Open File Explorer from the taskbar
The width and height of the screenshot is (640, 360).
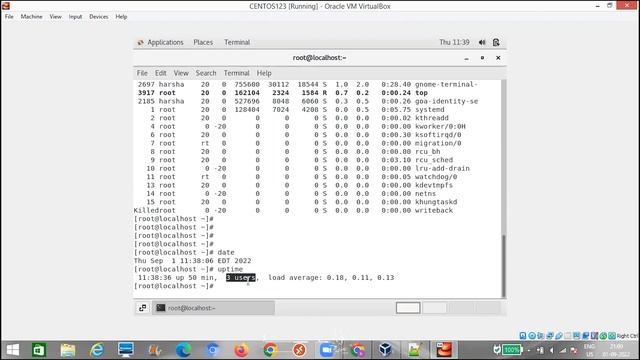pyautogui.click(x=68, y=350)
